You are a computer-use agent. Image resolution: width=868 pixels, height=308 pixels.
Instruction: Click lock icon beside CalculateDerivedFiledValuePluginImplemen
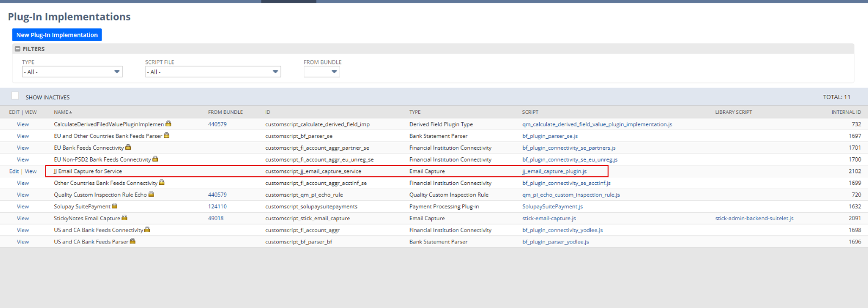(168, 124)
